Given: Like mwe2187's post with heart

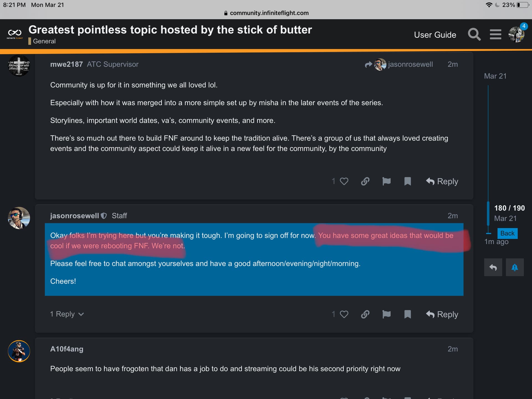Looking at the screenshot, I should coord(344,181).
